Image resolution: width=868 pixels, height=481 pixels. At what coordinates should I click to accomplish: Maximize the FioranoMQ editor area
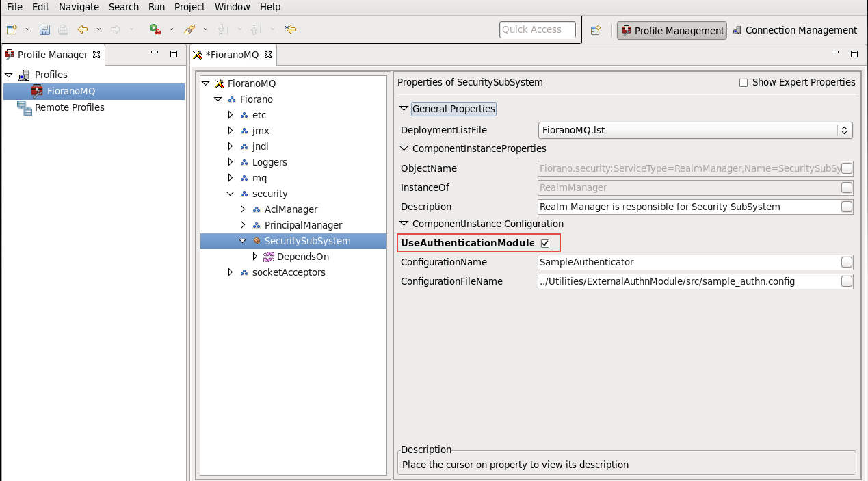[x=854, y=53]
